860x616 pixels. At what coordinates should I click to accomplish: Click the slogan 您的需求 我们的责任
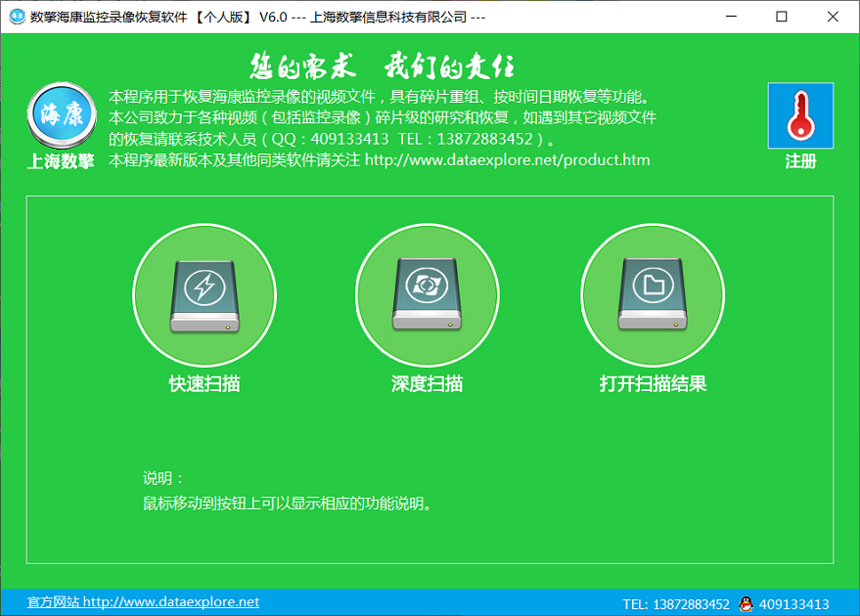tap(383, 66)
